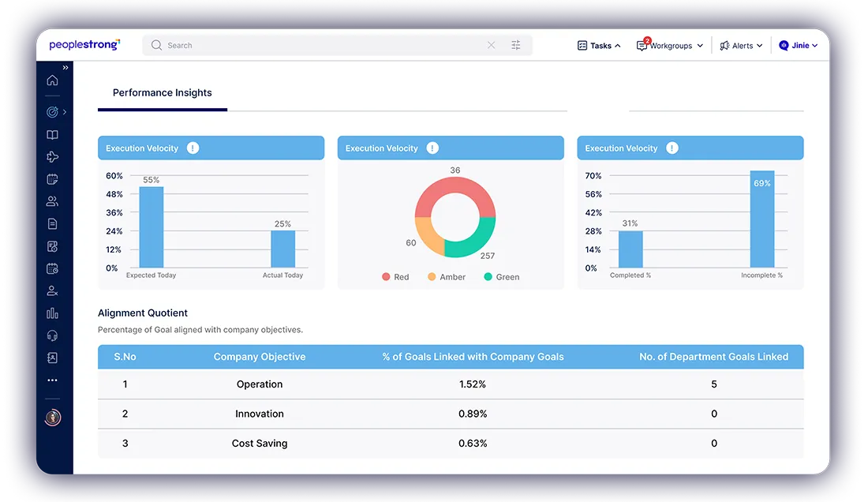Clear the search with the X icon
Viewport: 868px width, 502px height.
click(491, 45)
